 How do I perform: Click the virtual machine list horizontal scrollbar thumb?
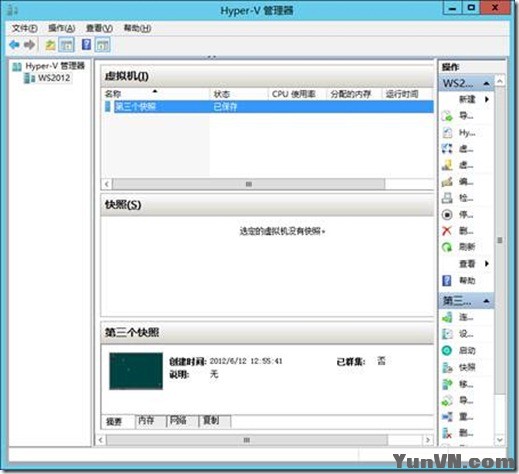tap(249, 184)
